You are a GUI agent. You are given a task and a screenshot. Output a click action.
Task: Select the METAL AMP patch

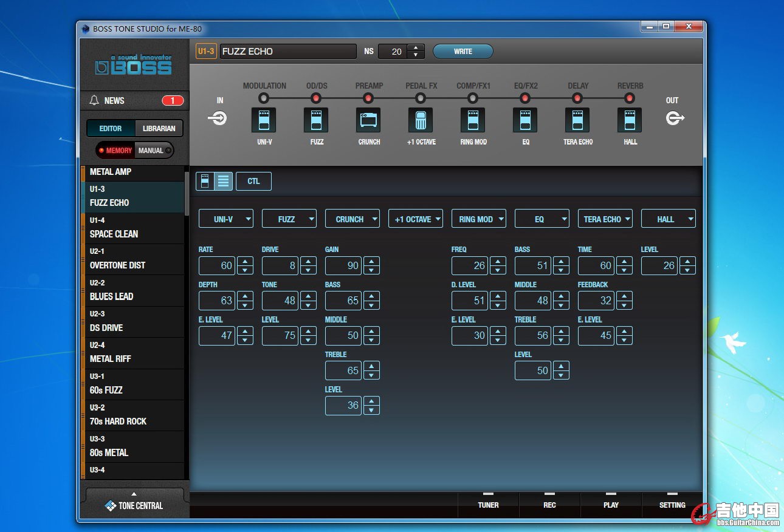pyautogui.click(x=132, y=172)
